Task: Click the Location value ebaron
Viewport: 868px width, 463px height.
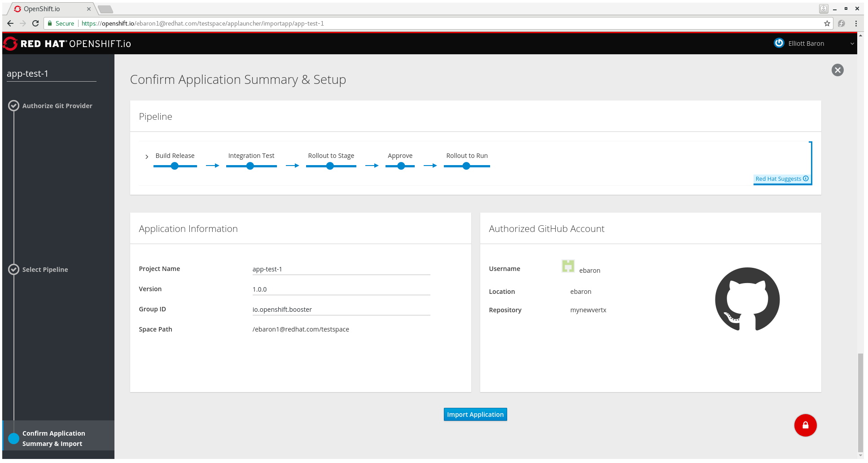Action: (581, 292)
